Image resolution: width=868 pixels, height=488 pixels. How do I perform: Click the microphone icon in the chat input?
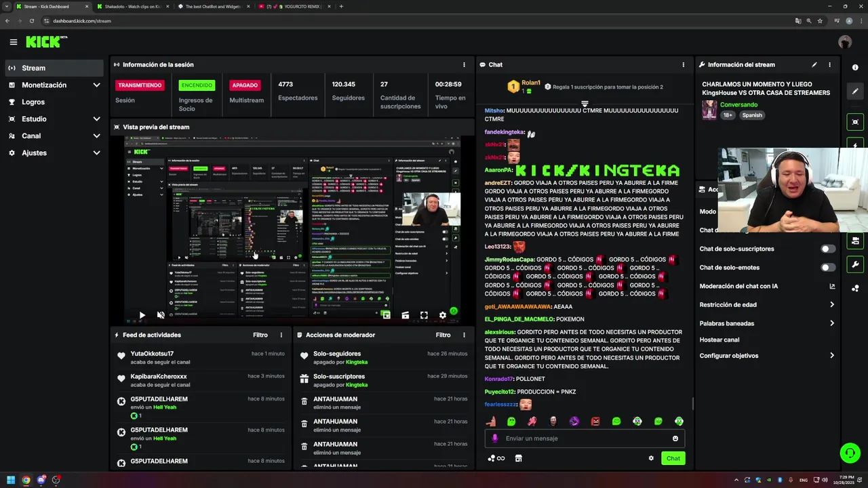[495, 439]
